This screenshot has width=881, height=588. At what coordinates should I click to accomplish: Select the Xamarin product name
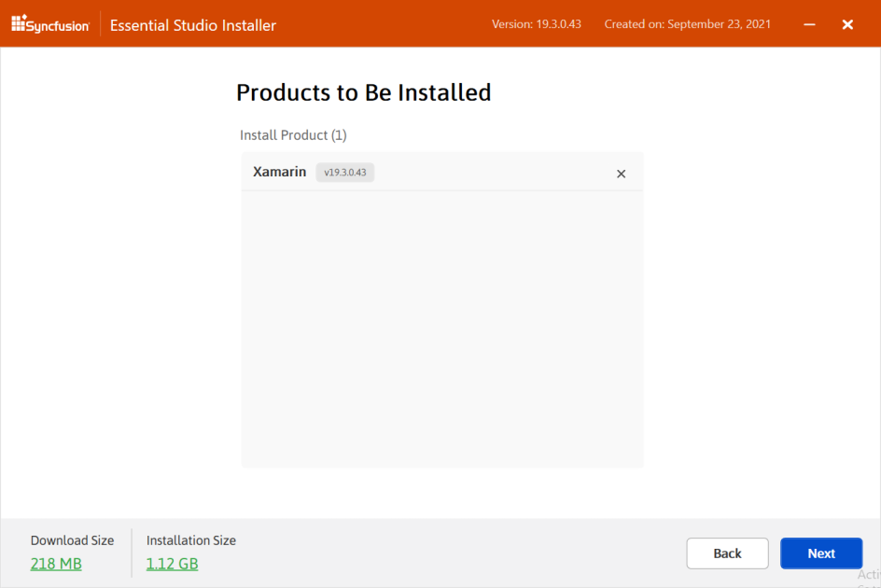(x=279, y=172)
